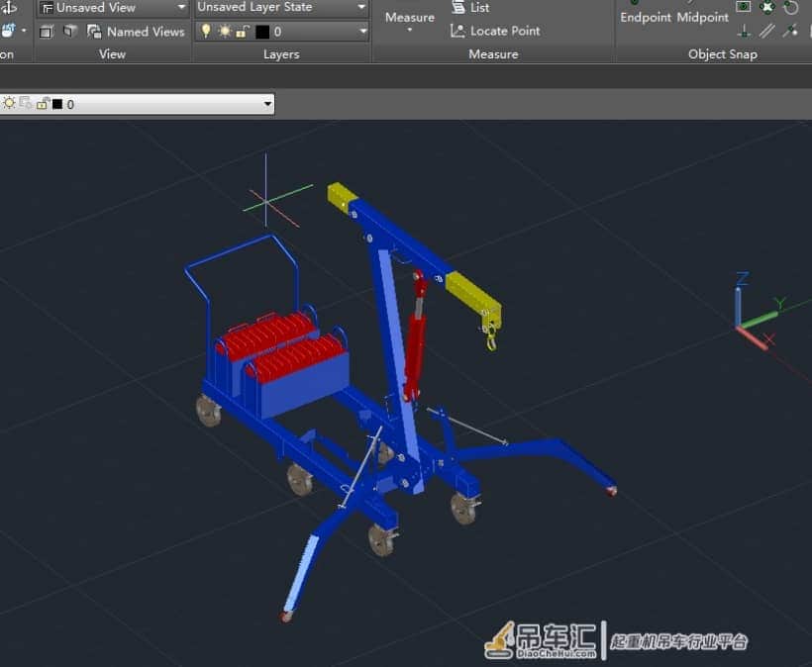Image resolution: width=812 pixels, height=667 pixels.
Task: Open the Measure tool button
Action: pos(410,18)
